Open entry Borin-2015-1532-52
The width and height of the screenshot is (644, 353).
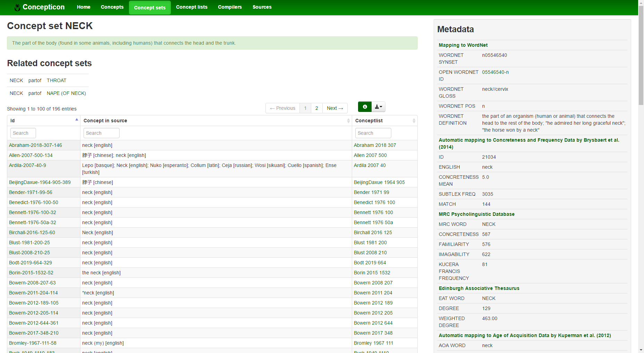pyautogui.click(x=31, y=273)
